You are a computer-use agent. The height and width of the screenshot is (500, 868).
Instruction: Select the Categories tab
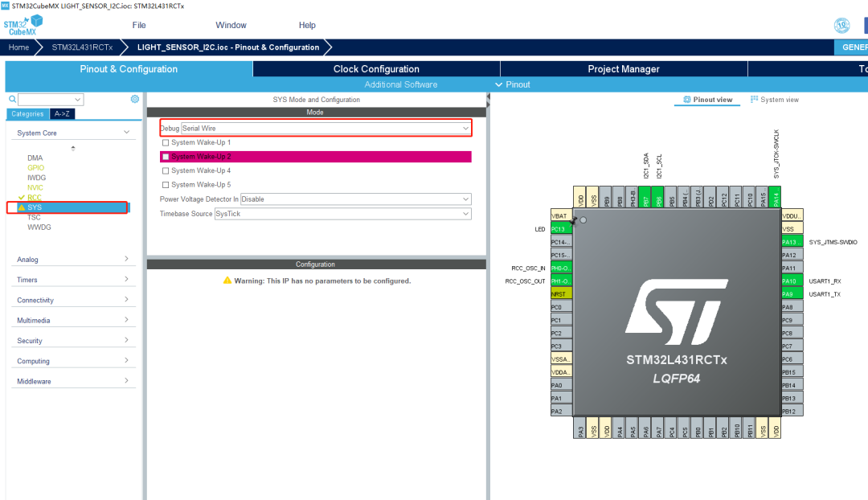coord(27,113)
